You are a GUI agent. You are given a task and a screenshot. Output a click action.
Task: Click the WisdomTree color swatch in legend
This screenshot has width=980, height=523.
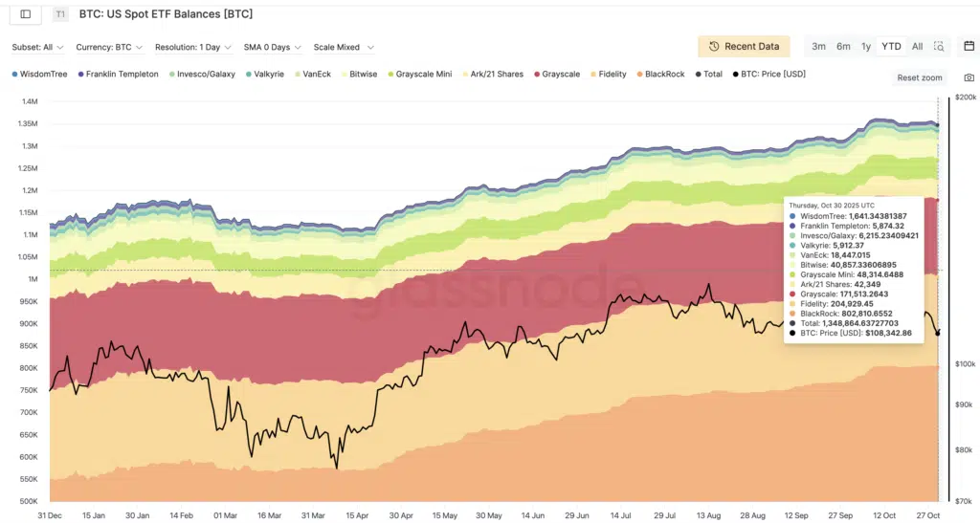(15, 74)
